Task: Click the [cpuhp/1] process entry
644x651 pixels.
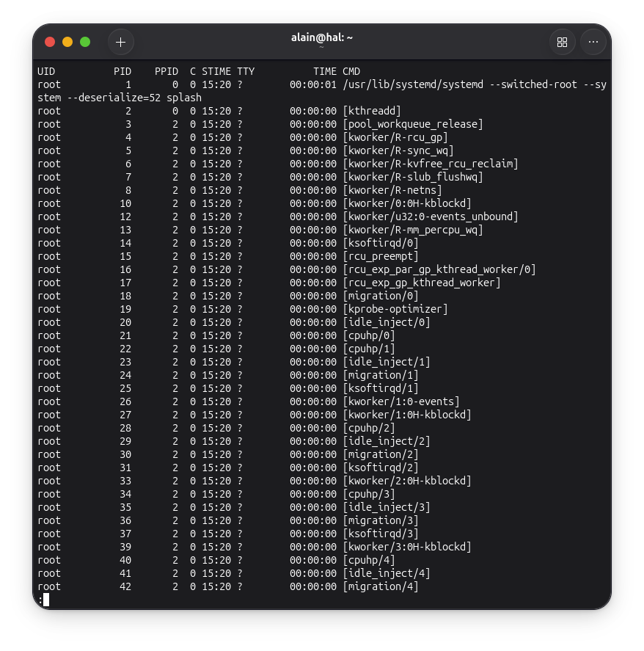Action: tap(369, 349)
